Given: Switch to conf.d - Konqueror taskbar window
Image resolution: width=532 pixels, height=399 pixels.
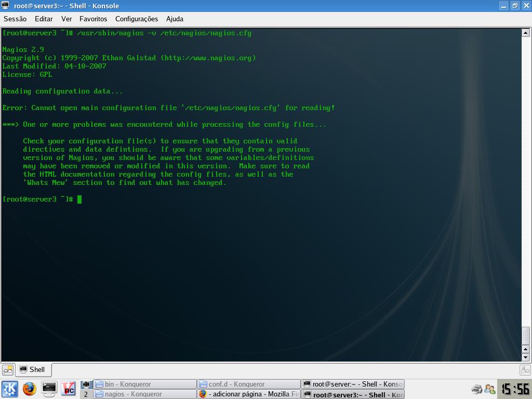Looking at the screenshot, I should [x=248, y=384].
